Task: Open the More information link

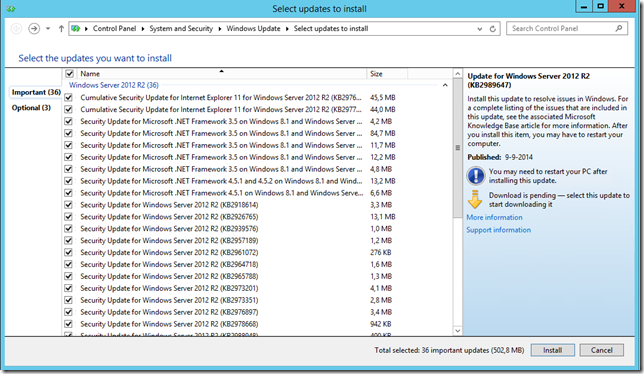Action: point(494,217)
